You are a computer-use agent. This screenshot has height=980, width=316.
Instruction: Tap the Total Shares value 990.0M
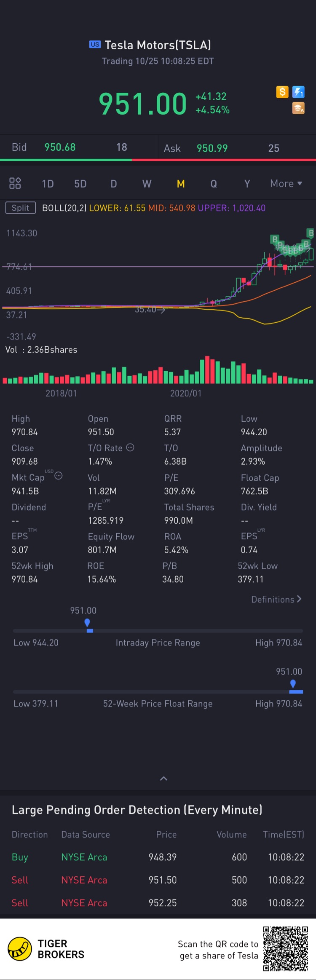pos(179,520)
